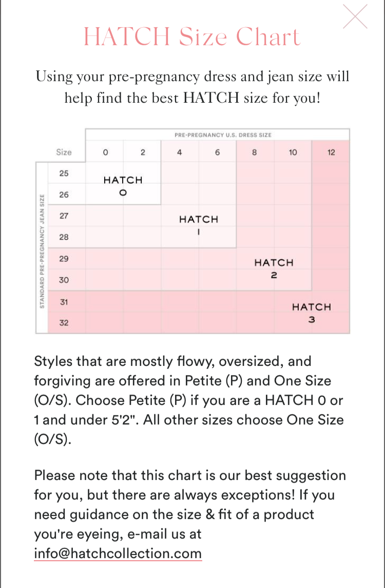Click jean size 31 row label
Screen dimensions: 385x588
[x=64, y=302]
